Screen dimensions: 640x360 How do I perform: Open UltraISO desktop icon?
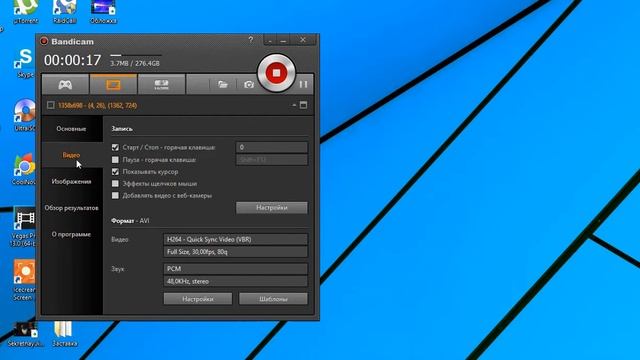coord(24,115)
